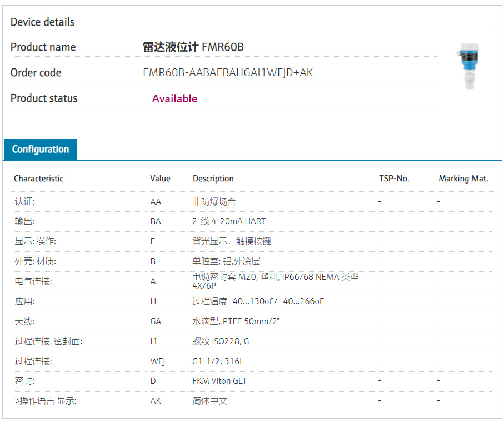Viewport: 504px width, 421px height.
Task: Click the Value column header
Action: (x=160, y=179)
